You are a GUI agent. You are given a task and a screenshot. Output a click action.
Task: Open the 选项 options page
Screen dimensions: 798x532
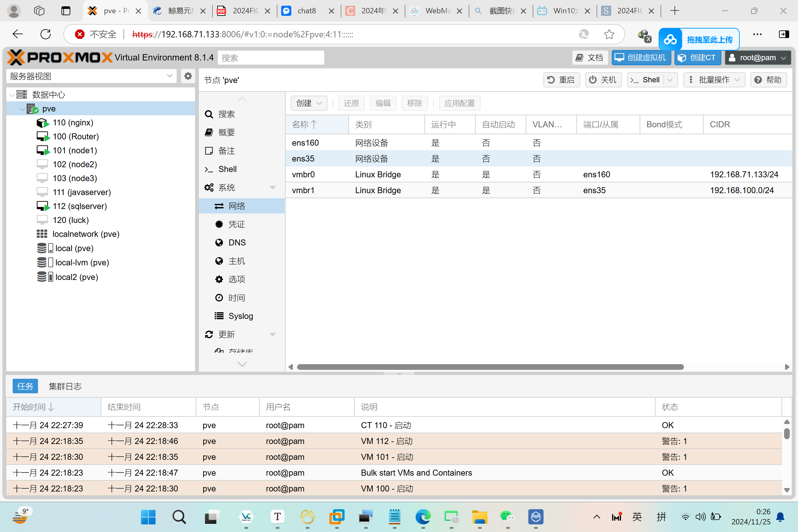237,279
